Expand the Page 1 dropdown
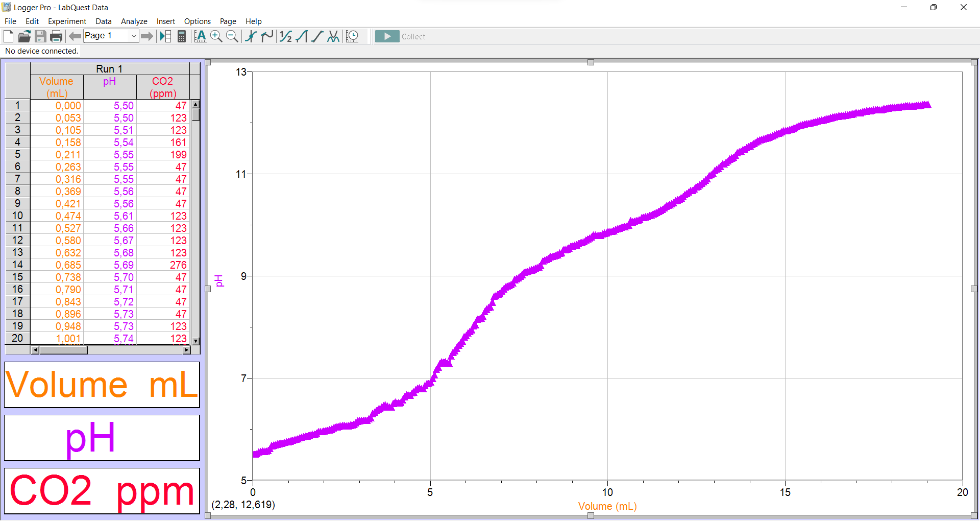Screen dimensions: 980x521 click(x=133, y=36)
